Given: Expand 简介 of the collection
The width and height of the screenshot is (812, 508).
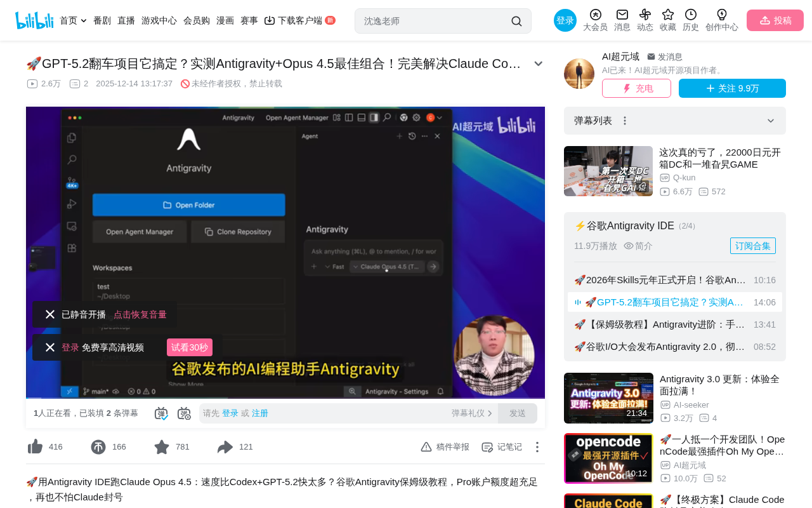Looking at the screenshot, I should point(638,246).
